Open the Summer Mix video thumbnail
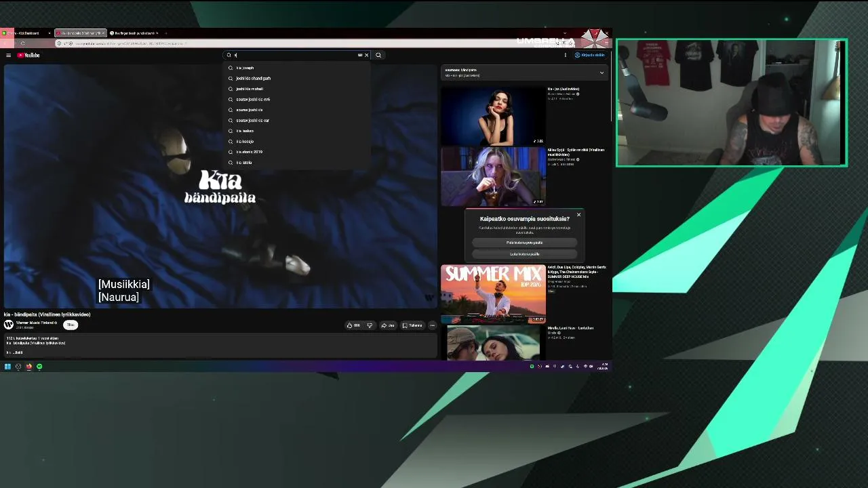868x488 pixels. (493, 293)
